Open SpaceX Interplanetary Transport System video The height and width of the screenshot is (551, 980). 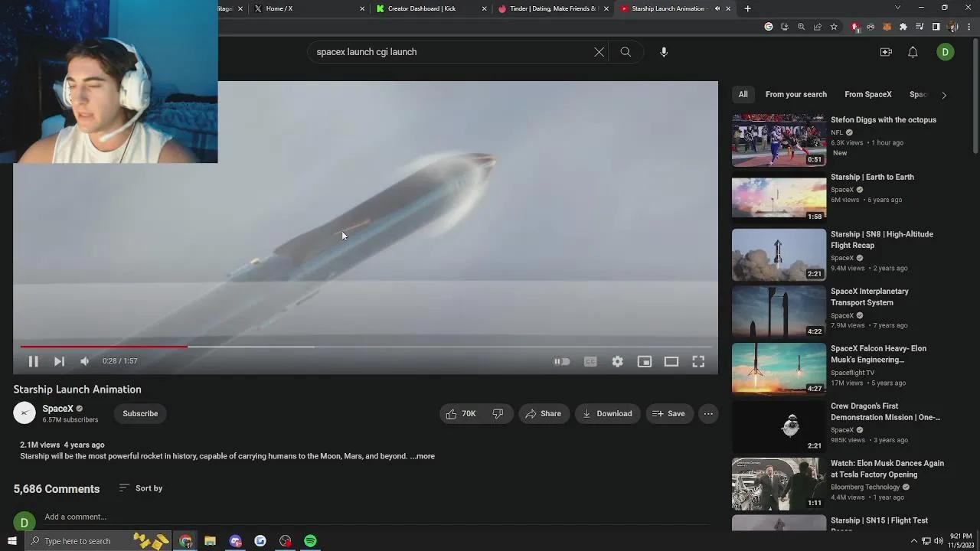click(869, 297)
